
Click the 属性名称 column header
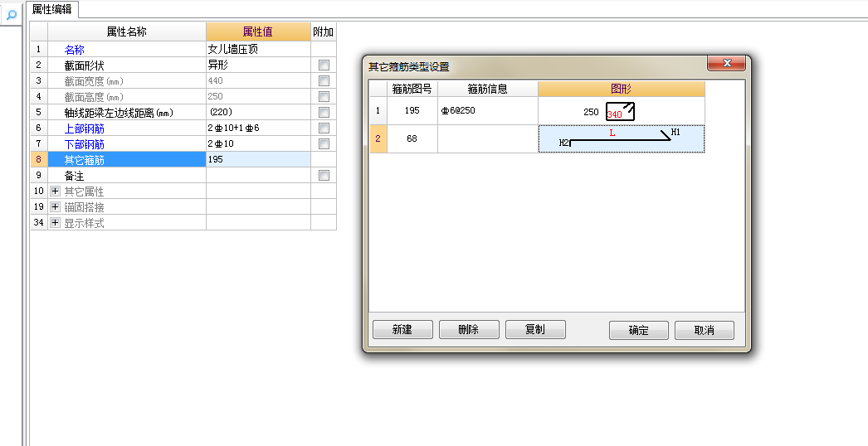point(127,32)
